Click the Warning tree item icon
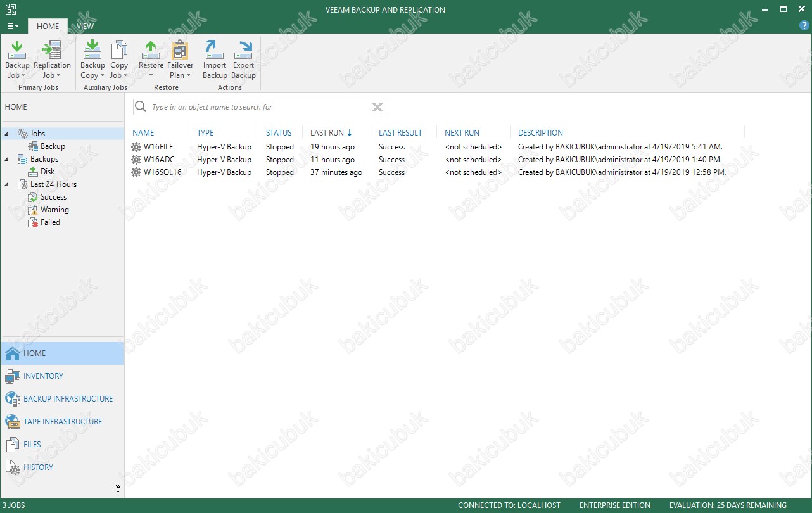The width and height of the screenshot is (812, 513). click(x=34, y=210)
